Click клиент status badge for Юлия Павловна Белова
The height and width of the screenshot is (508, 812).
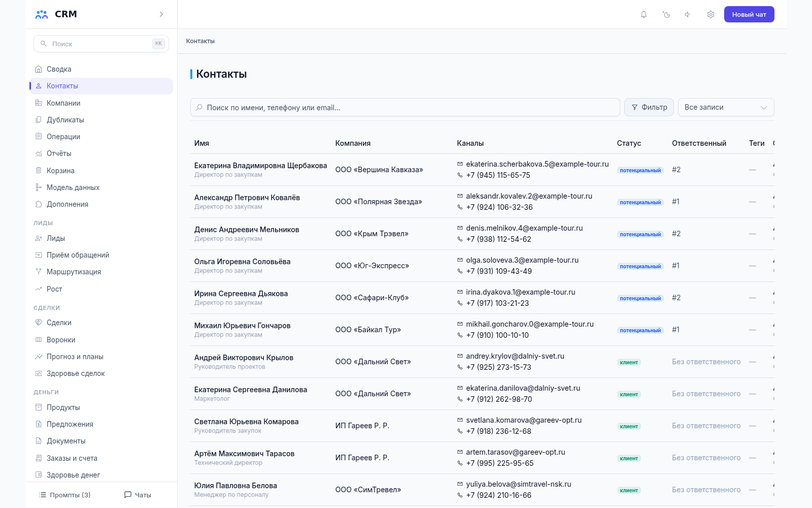629,490
